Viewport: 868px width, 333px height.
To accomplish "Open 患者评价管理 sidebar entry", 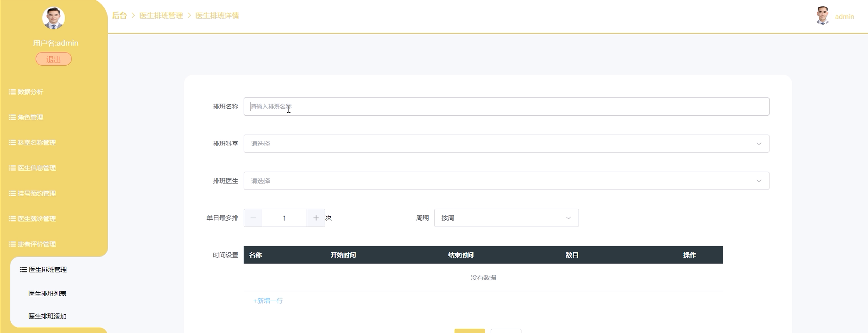I will [36, 244].
